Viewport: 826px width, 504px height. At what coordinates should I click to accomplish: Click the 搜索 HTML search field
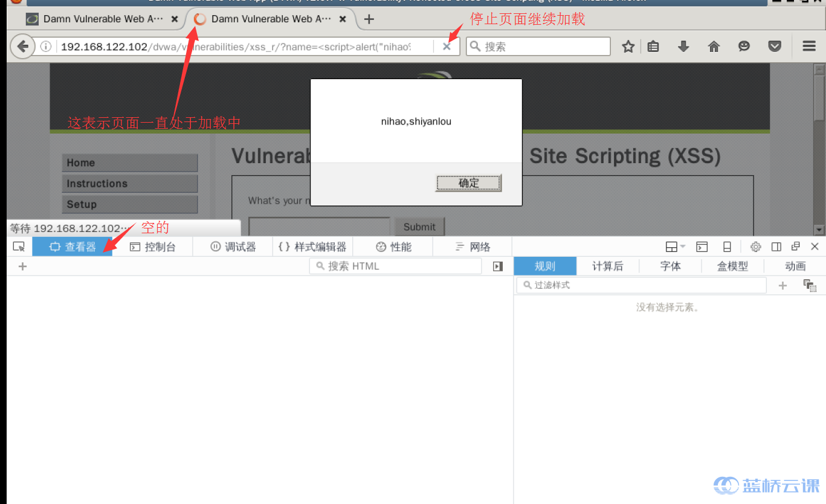(395, 266)
